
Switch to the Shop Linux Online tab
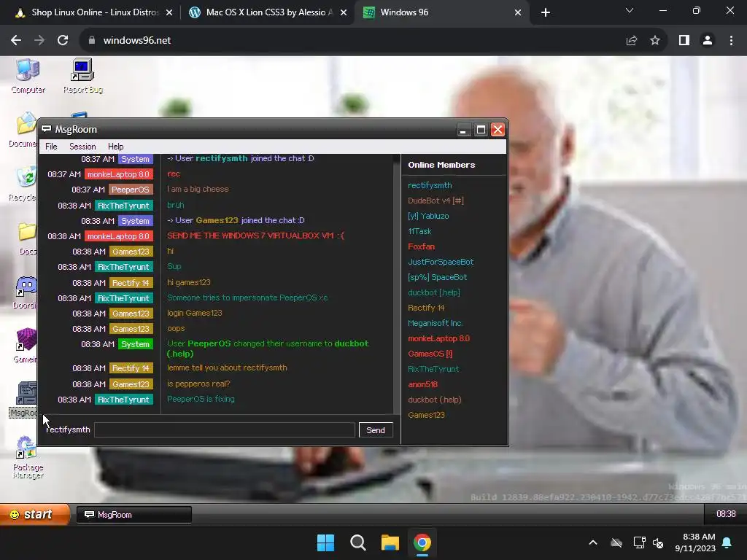click(94, 12)
